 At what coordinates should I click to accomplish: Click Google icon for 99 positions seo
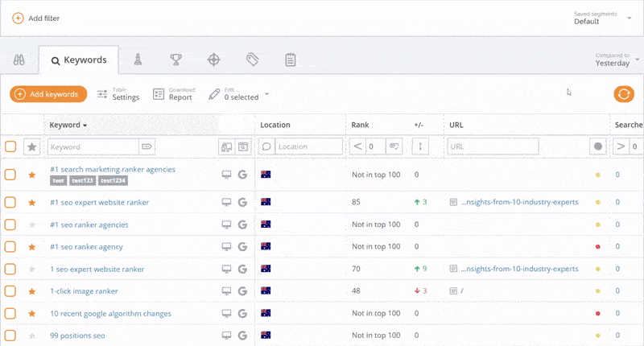(x=243, y=336)
